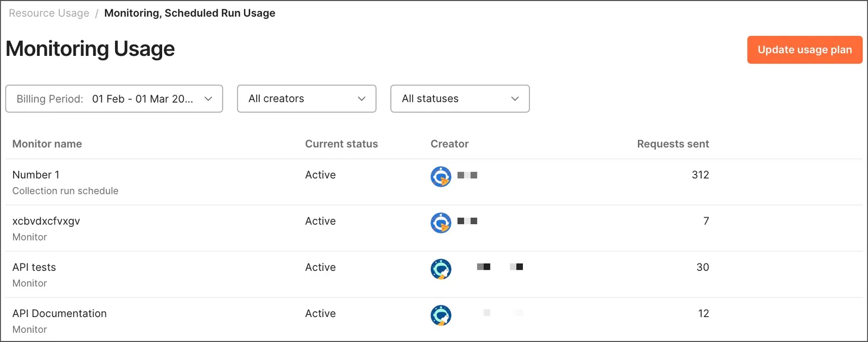Click the Monitoring Usage page heading
This screenshot has height=342, width=868.
point(90,49)
